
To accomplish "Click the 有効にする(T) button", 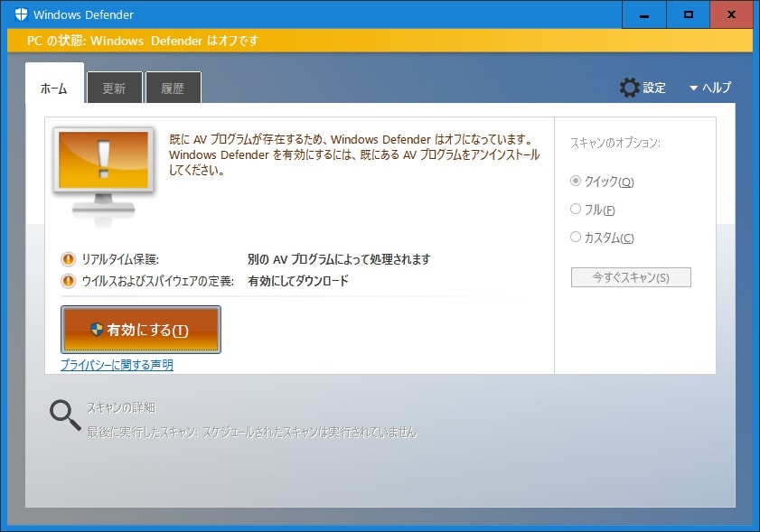I will tap(141, 330).
